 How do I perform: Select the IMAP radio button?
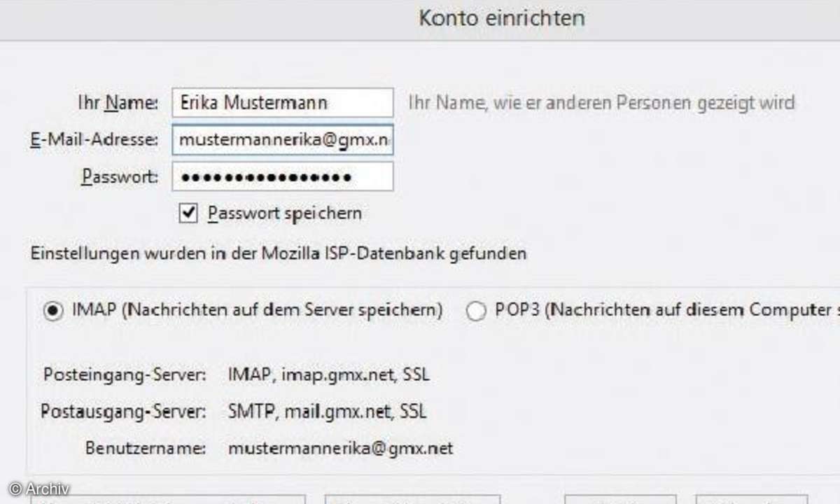[x=52, y=310]
